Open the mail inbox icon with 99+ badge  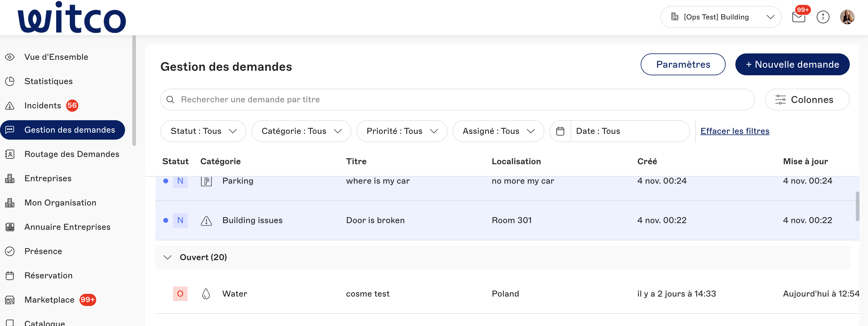pyautogui.click(x=798, y=17)
